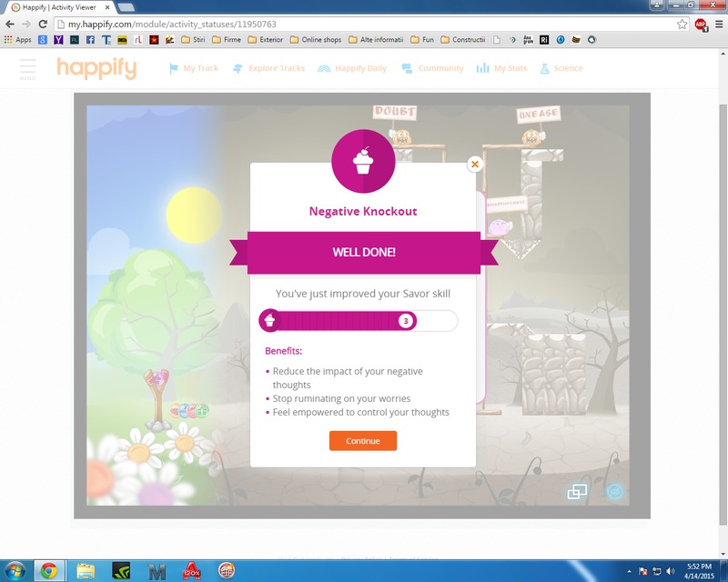
Task: Click the orange Continue button
Action: 363,441
